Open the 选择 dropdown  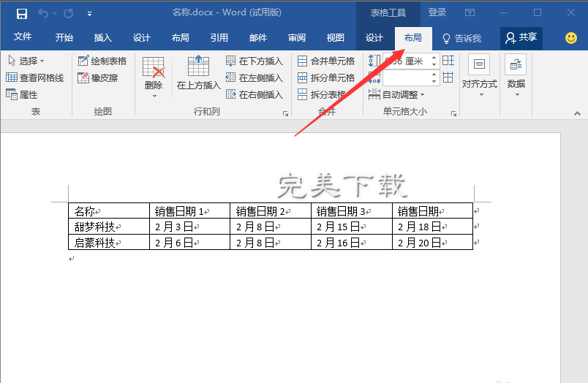coord(26,61)
